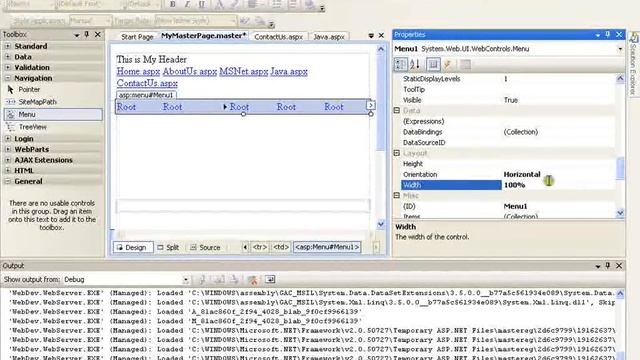This screenshot has width=640, height=360.
Task: Close the active document tab
Action: tap(381, 36)
